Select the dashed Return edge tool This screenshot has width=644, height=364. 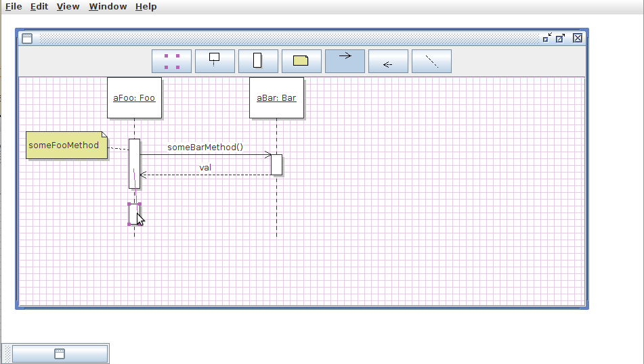388,61
